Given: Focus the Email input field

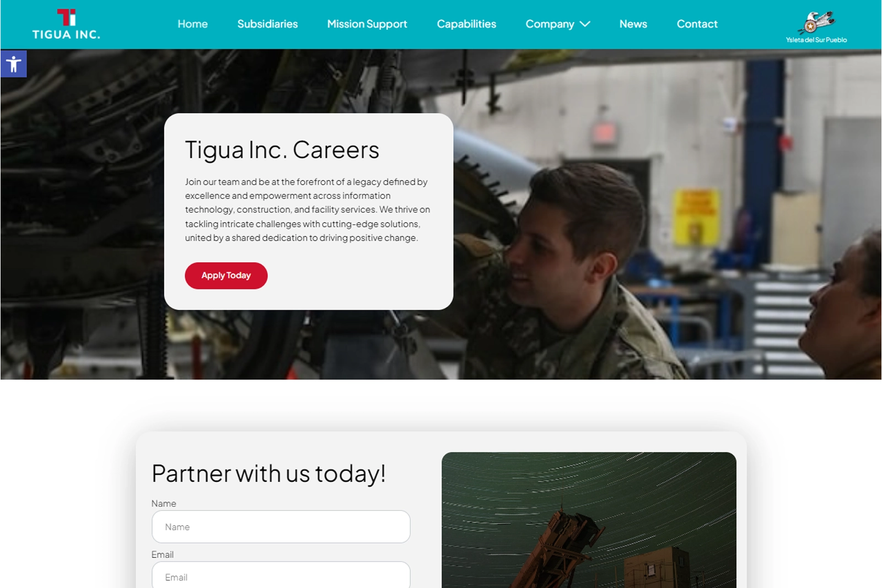Looking at the screenshot, I should click(281, 575).
